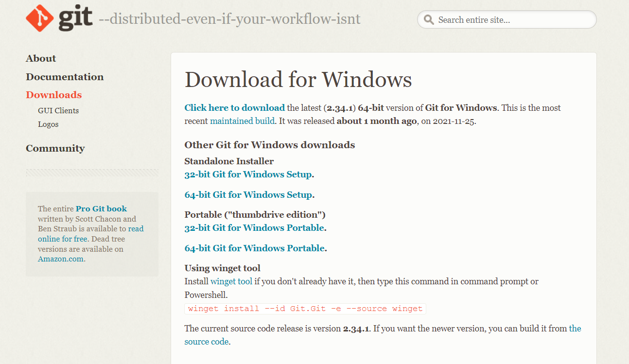Download 64-bit Git for Windows Setup
Image resolution: width=629 pixels, height=364 pixels.
click(x=248, y=195)
